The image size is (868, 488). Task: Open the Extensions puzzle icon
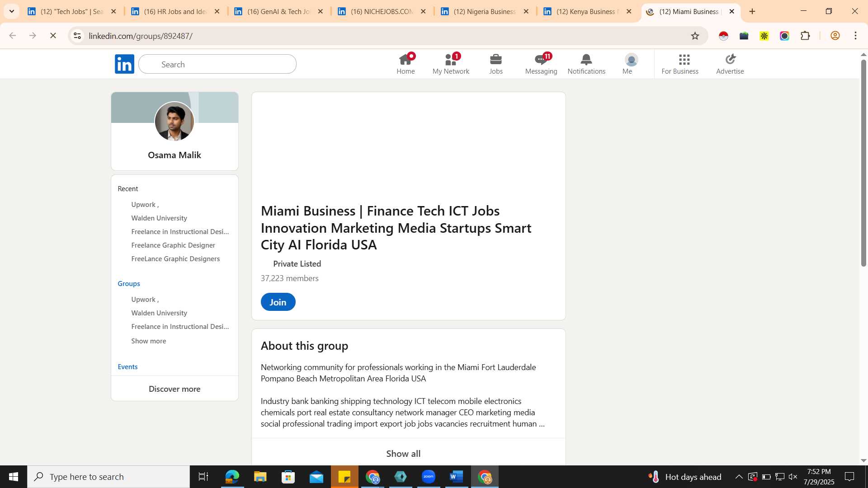click(x=805, y=36)
